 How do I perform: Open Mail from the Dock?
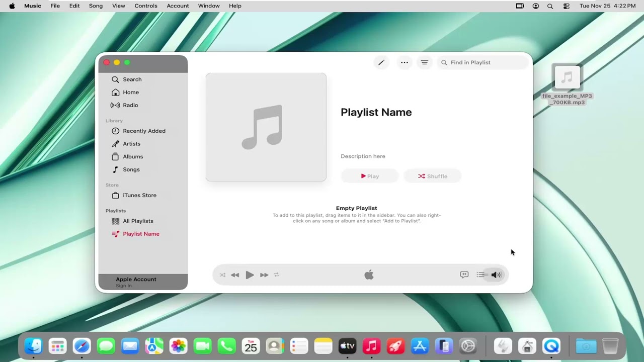[130, 346]
